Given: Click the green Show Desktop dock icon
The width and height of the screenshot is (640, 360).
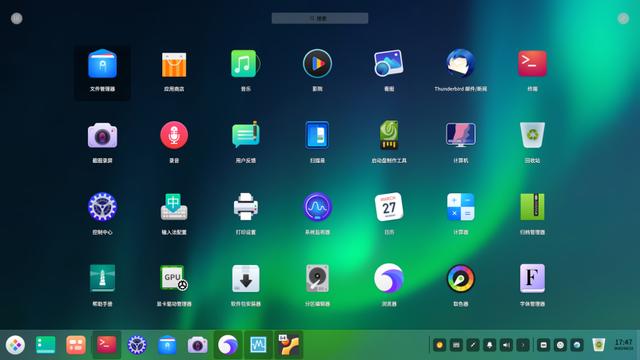Looking at the screenshot, I should pos(45,345).
